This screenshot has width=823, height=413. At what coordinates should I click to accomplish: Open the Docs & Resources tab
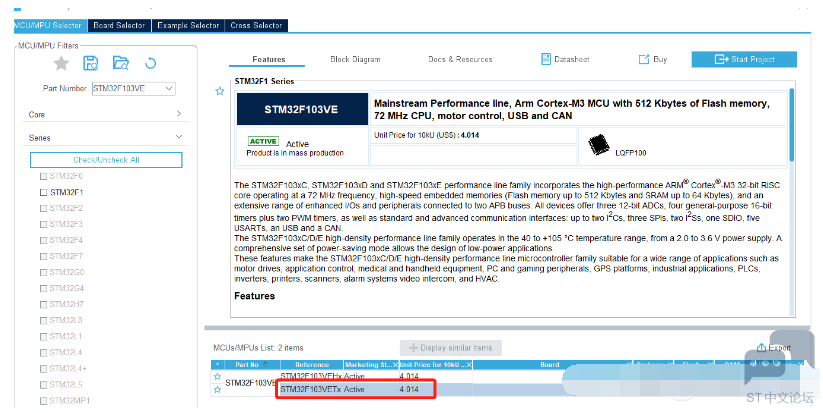(x=460, y=59)
